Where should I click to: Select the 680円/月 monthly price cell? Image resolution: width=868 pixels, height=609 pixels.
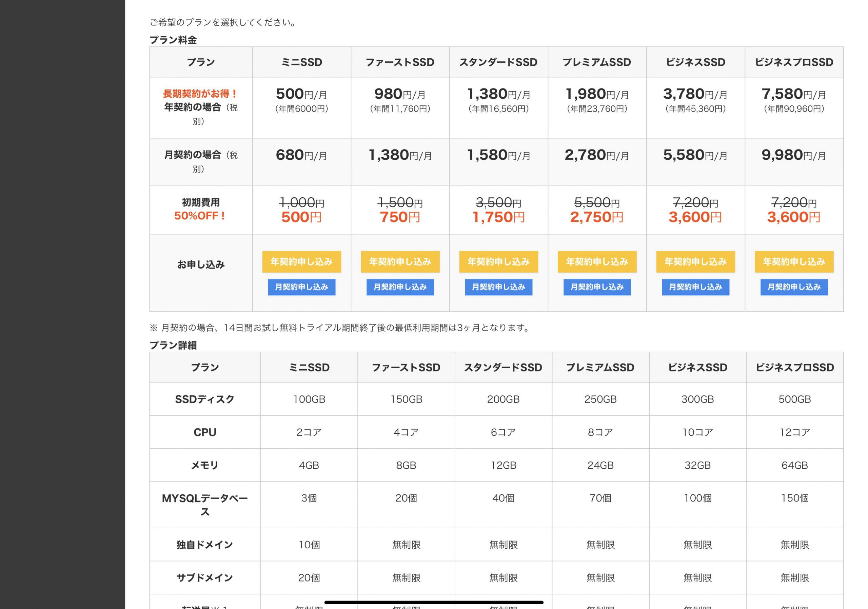pos(302,162)
